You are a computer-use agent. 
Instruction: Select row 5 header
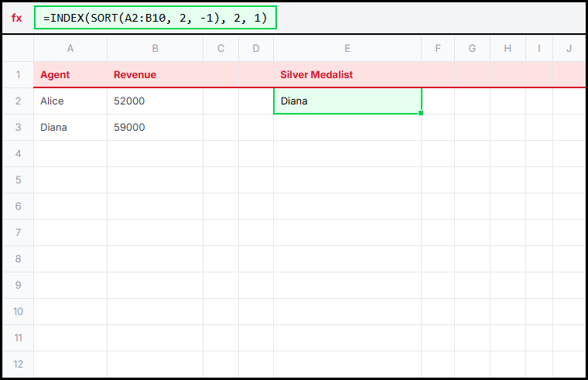coord(18,180)
